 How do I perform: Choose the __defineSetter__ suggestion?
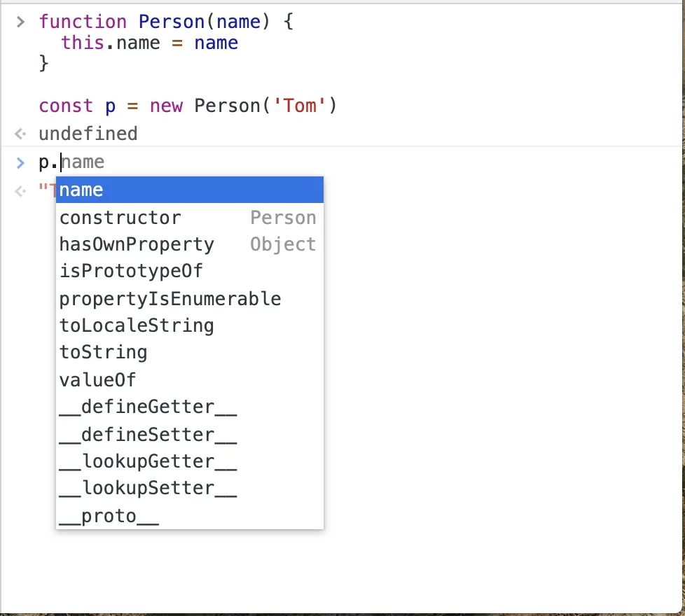click(x=190, y=435)
